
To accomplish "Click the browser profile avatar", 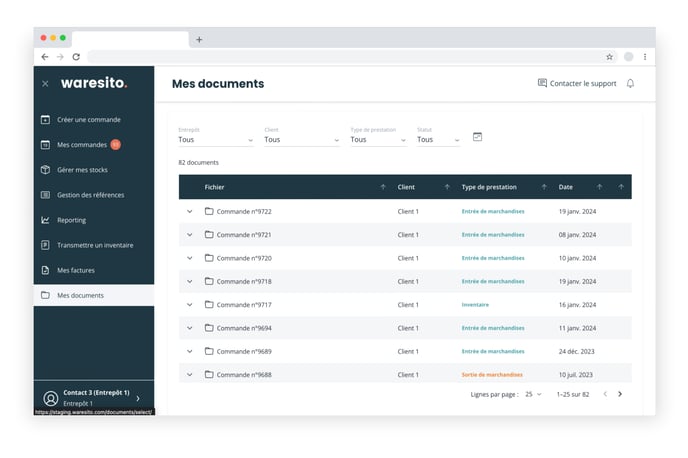I will pos(628,57).
